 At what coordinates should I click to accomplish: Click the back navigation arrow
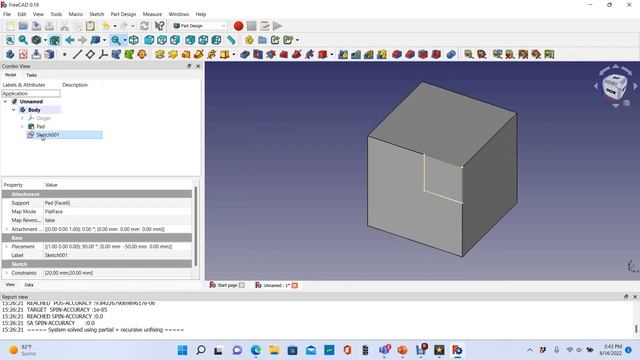pos(69,40)
